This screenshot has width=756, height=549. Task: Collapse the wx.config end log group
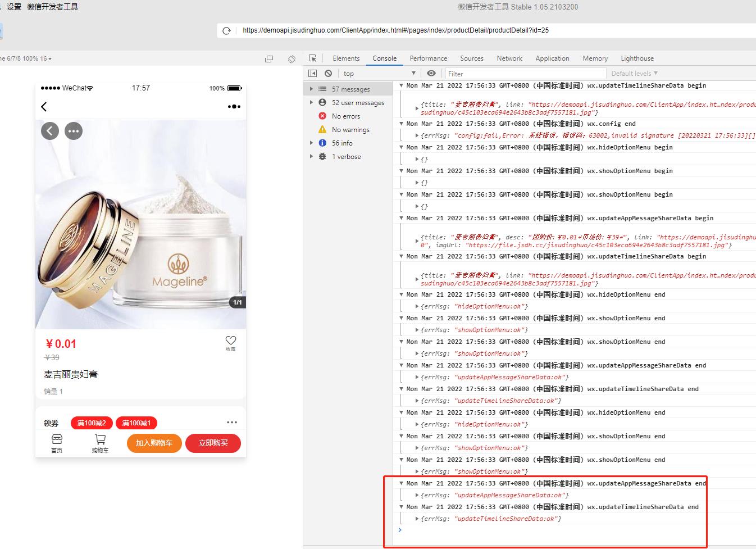pos(401,124)
